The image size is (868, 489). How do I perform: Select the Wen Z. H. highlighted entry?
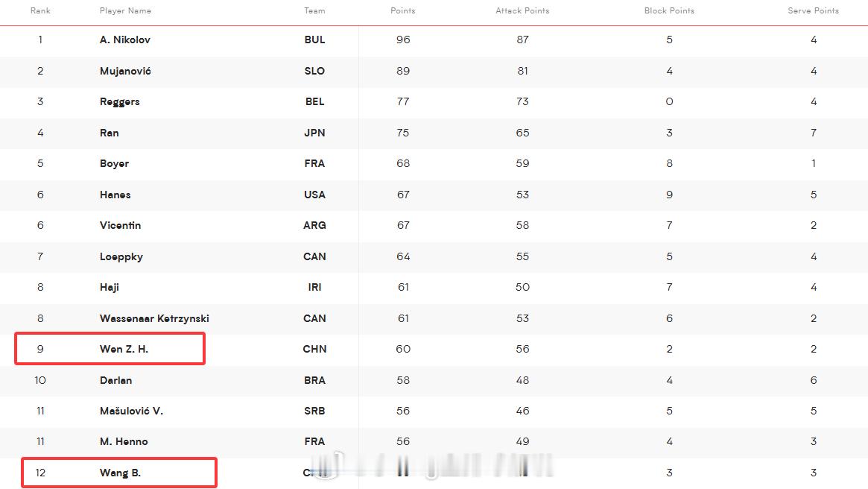[110, 348]
